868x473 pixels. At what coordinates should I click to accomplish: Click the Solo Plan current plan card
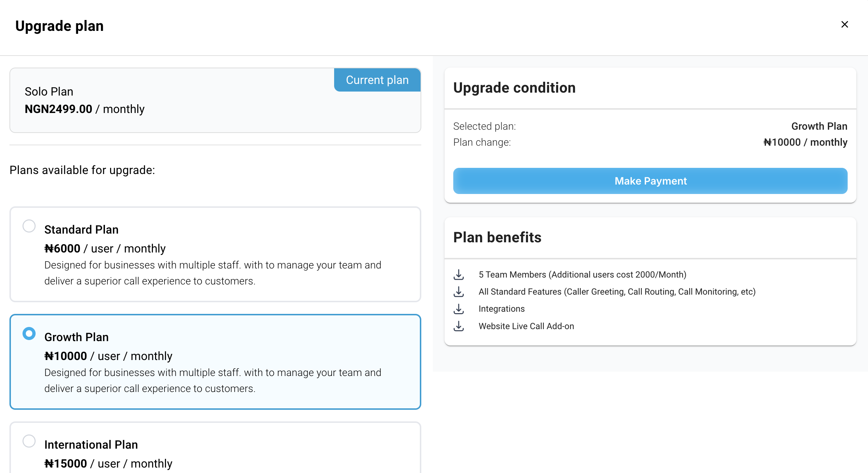(x=215, y=100)
